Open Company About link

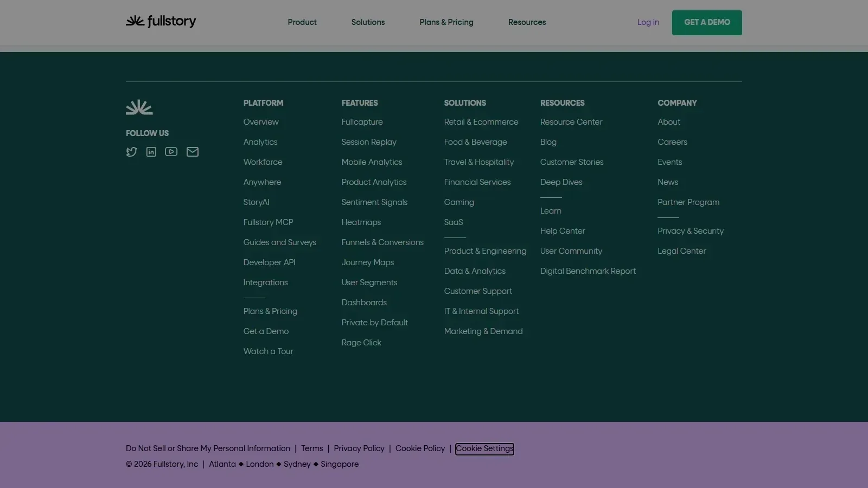coord(669,122)
